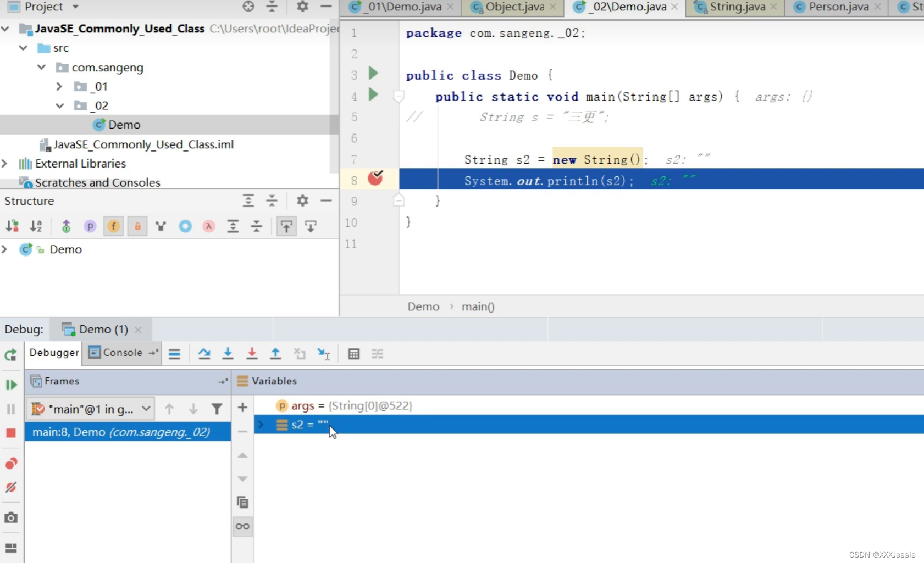Toggle show properties (p) in Structure
924x563 pixels.
click(x=90, y=226)
